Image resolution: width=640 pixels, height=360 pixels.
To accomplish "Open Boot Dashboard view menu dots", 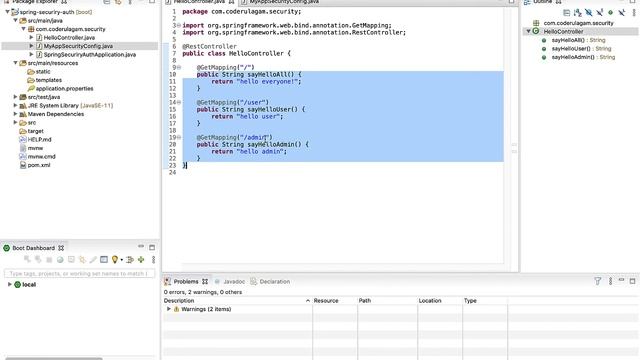I will [153, 260].
